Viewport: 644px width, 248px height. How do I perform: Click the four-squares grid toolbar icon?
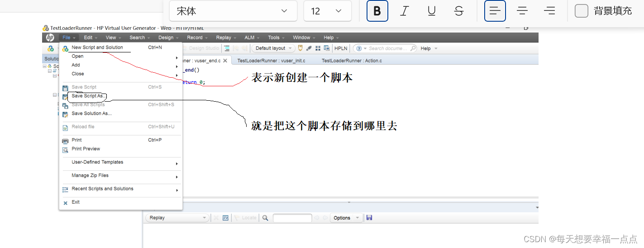318,48
